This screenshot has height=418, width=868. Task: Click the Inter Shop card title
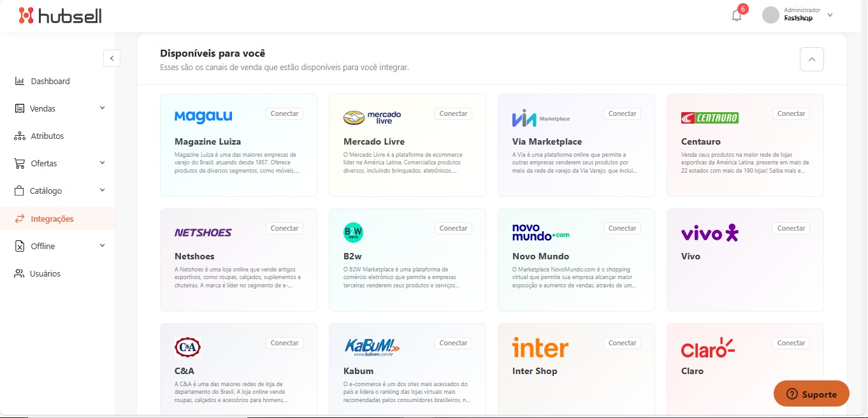pos(535,371)
